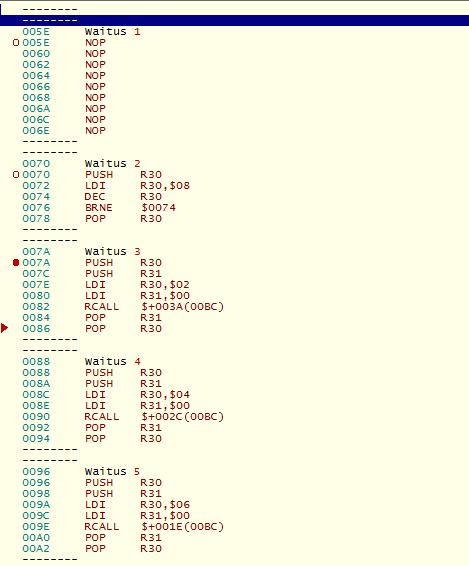
Task: Select the highlighted blue separator row
Action: (x=234, y=20)
